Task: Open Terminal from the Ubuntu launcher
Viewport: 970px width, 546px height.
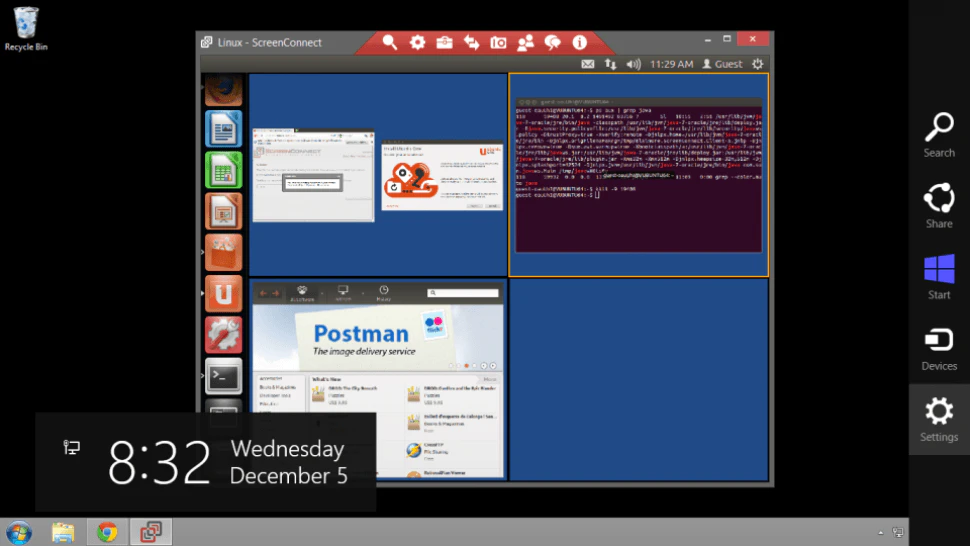Action: 223,376
